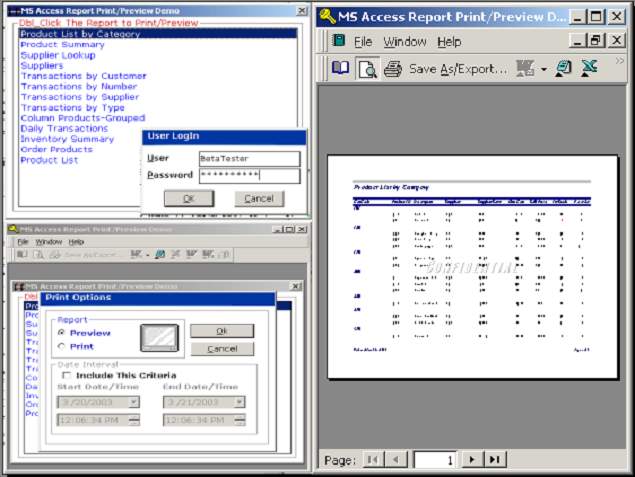Screen dimensions: 635x477
Task: Select the Print radio button
Action: pyautogui.click(x=62, y=346)
